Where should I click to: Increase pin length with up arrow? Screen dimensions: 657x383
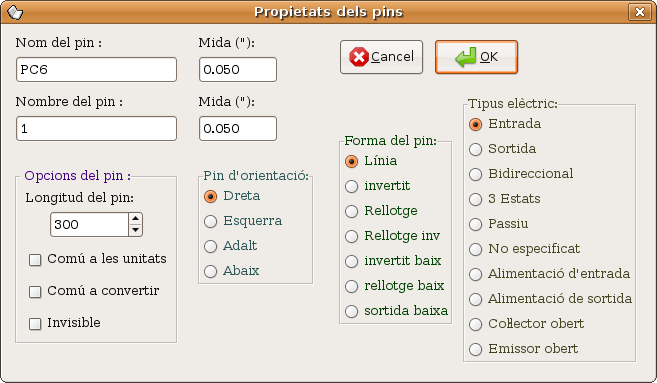coord(135,218)
